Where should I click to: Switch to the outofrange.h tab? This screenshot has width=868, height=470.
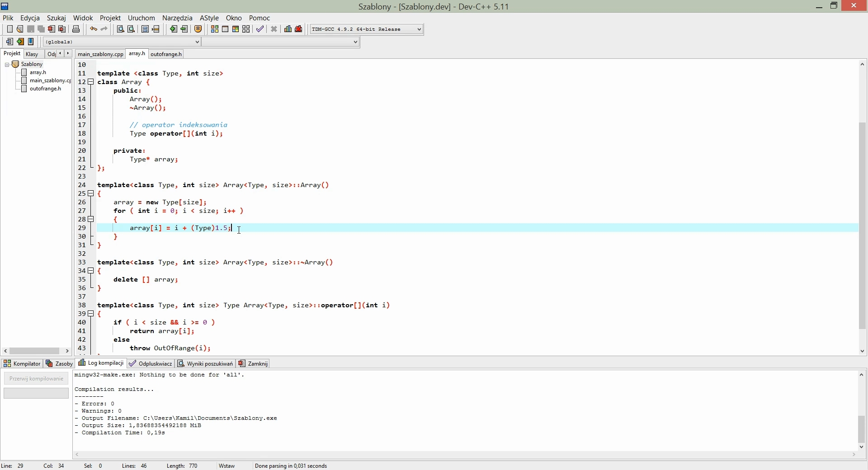pyautogui.click(x=165, y=54)
